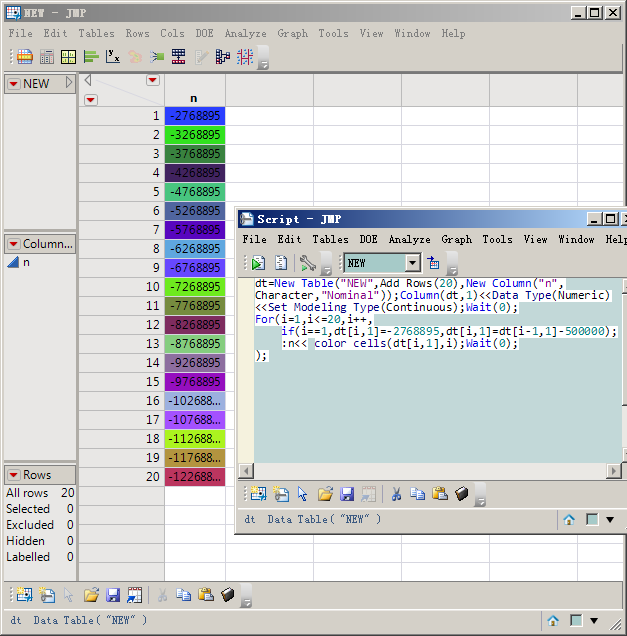This screenshot has width=627, height=636.
Task: Click the column header n in data table
Action: coord(194,99)
